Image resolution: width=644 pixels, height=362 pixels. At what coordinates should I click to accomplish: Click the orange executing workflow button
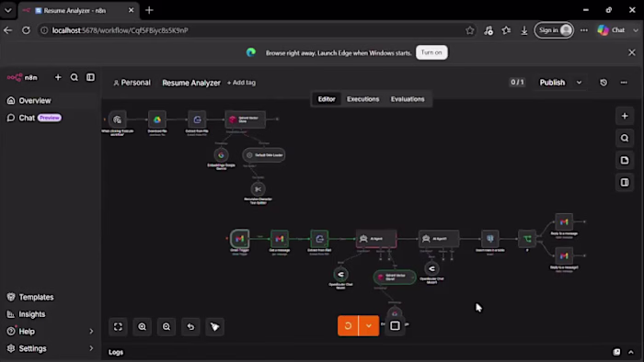[x=348, y=326]
